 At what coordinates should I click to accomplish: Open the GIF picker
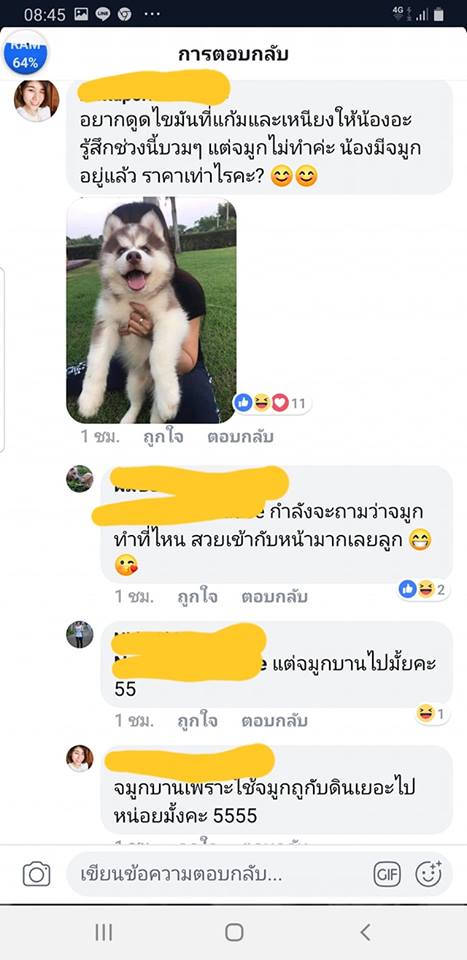coord(387,874)
